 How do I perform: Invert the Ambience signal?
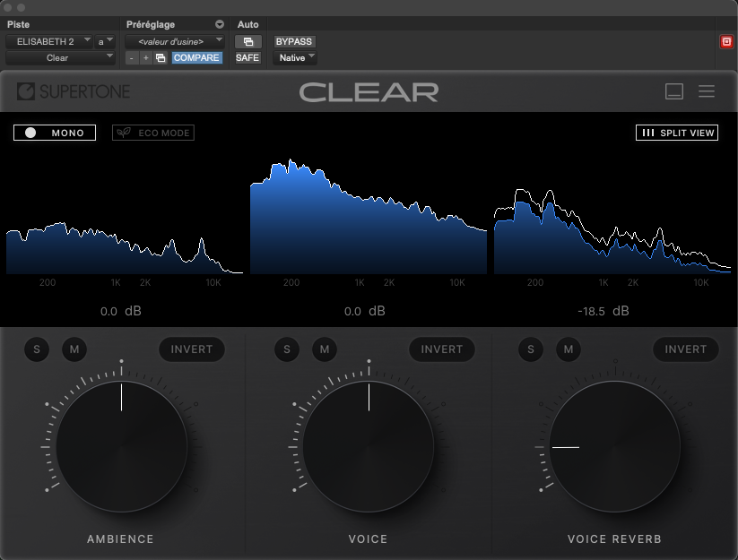pos(192,349)
